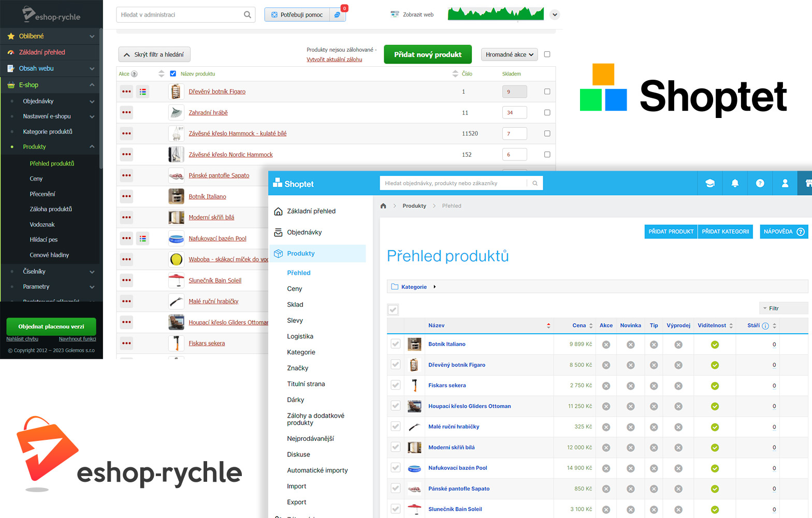This screenshot has height=518, width=812.
Task: Sort by Název arrows in Shoptet table
Action: click(548, 325)
